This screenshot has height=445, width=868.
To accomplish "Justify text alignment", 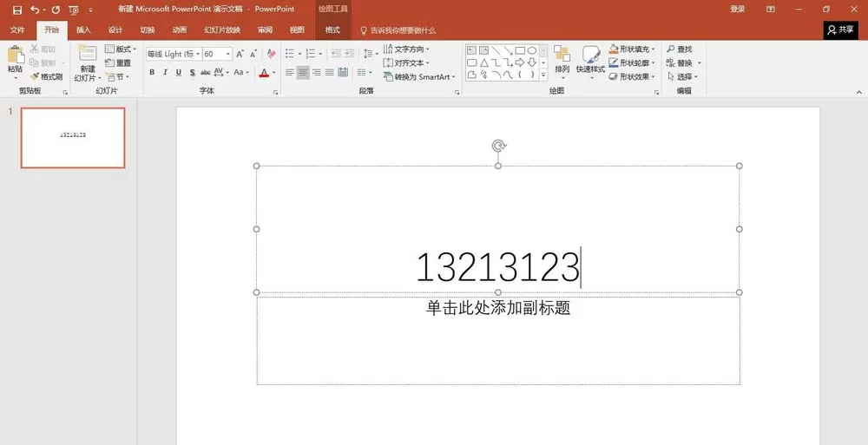I will [329, 73].
